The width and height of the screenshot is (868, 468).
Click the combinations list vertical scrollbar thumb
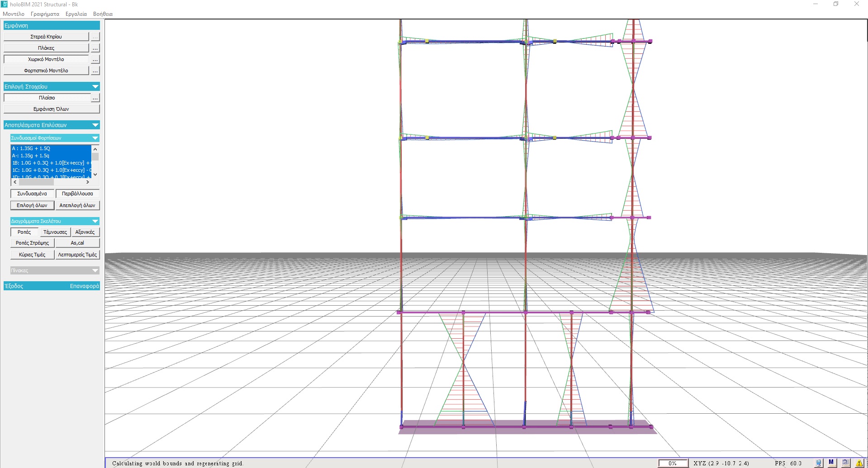point(95,157)
